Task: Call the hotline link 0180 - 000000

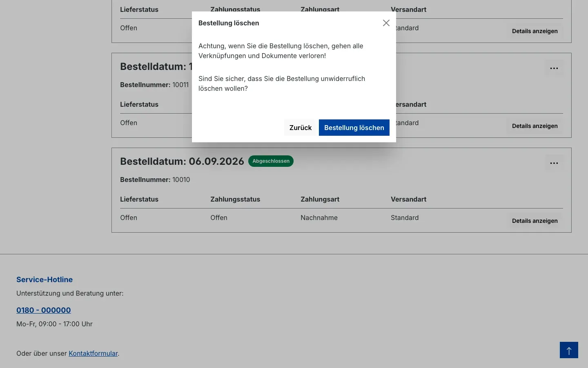Action: [x=44, y=310]
